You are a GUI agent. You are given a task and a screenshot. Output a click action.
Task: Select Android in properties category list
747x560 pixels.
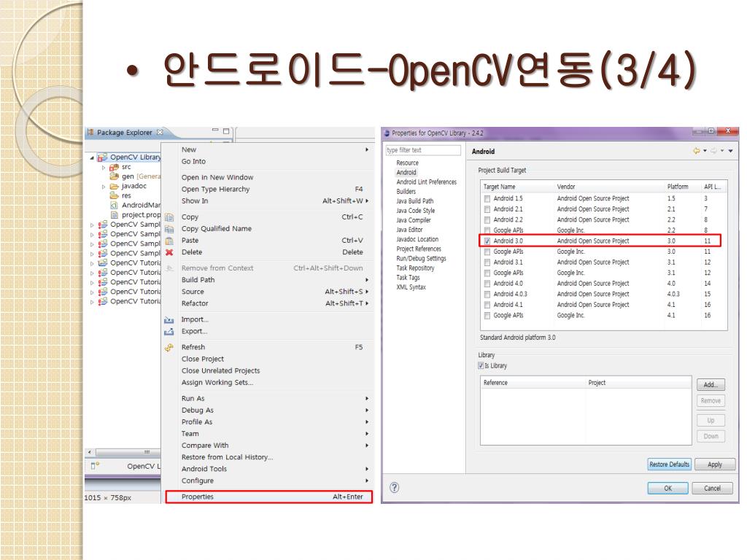tap(406, 172)
